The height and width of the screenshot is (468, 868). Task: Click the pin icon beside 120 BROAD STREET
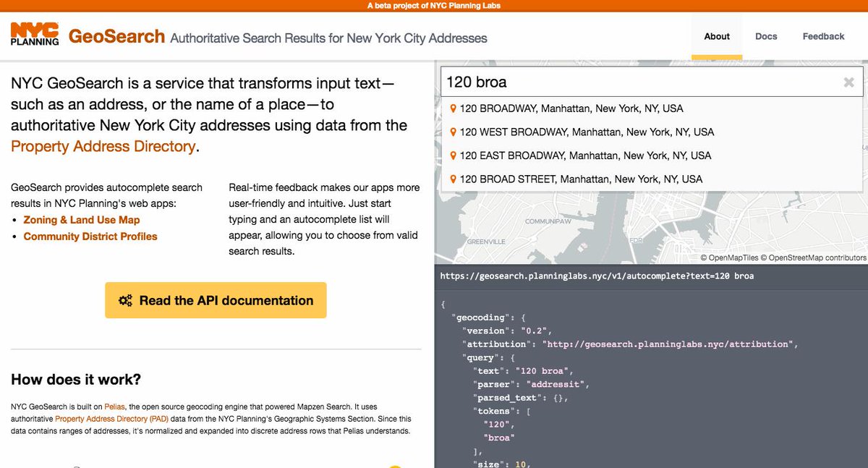coord(454,179)
